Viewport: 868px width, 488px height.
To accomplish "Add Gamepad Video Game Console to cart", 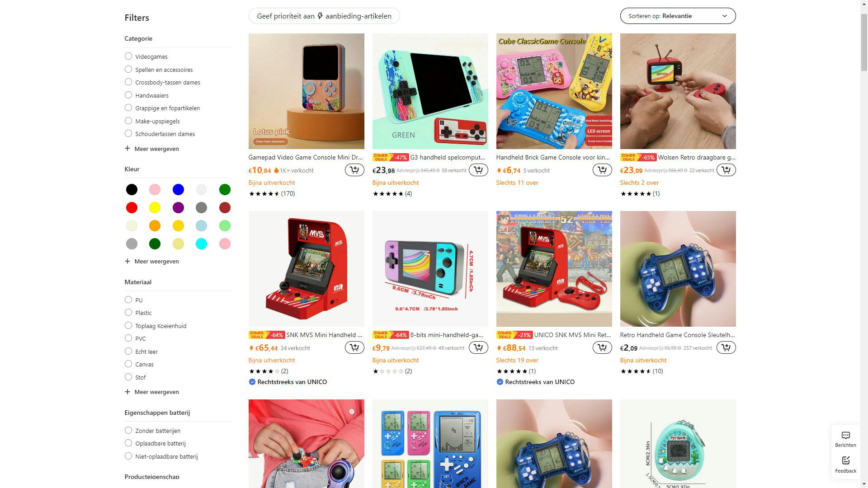I will (x=354, y=170).
